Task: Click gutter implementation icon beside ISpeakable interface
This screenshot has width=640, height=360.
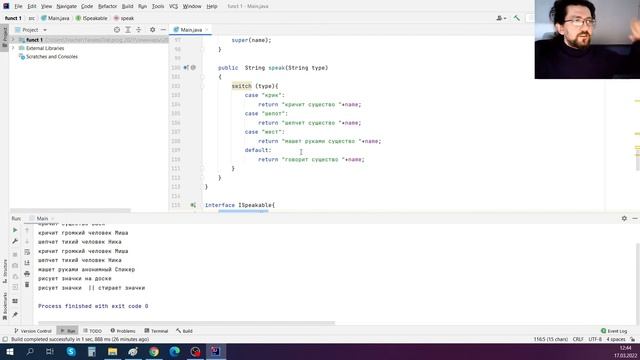Action: [193, 205]
